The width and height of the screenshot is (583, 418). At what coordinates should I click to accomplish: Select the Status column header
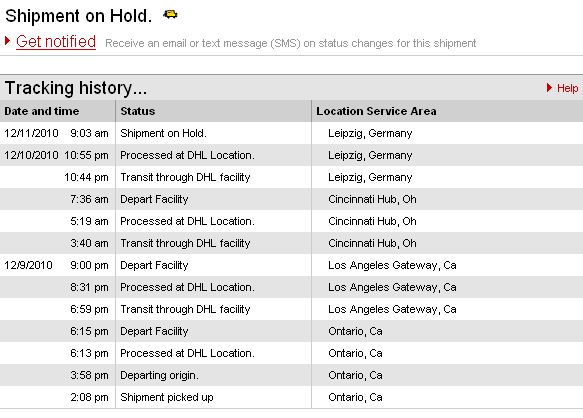(138, 111)
